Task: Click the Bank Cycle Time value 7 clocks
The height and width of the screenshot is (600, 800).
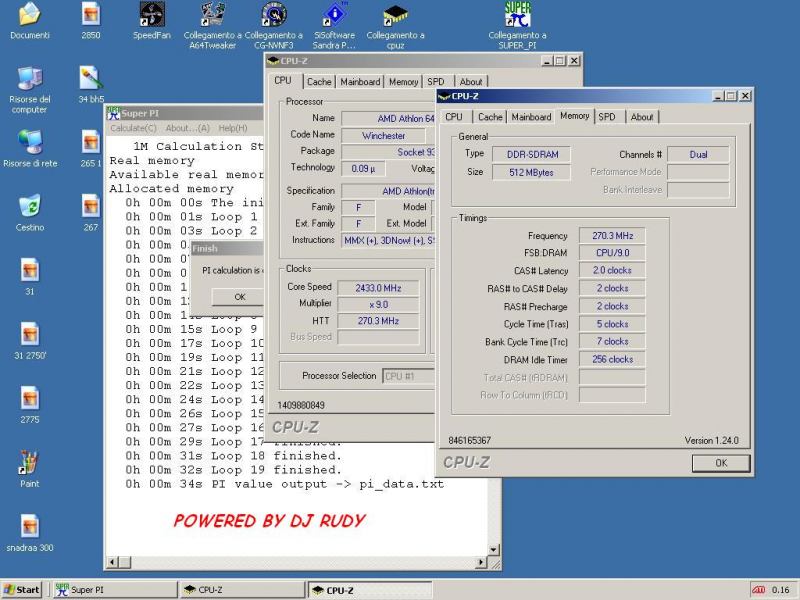Action: (612, 341)
